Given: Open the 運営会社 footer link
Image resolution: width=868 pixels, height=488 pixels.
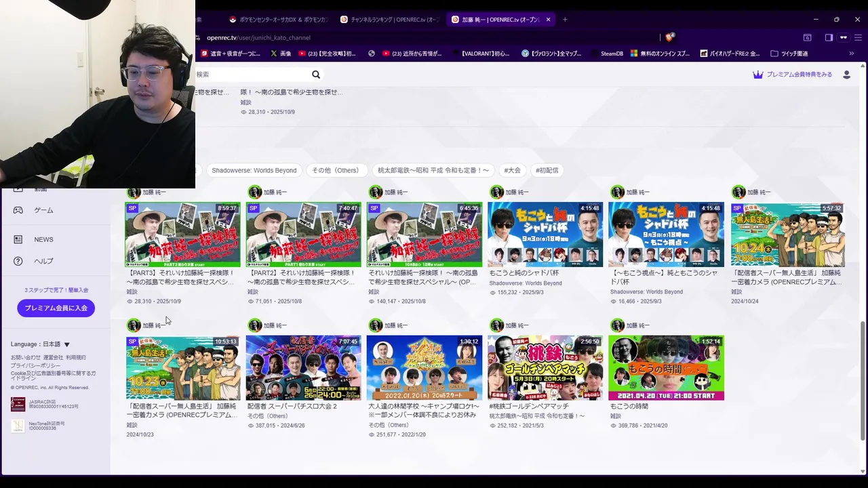Looking at the screenshot, I should click(x=53, y=357).
